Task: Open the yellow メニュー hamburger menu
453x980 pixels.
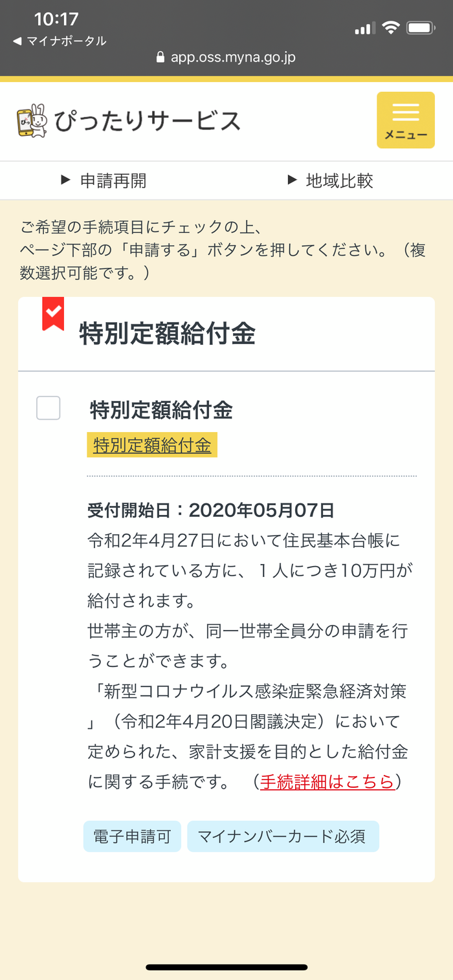Action: 406,120
